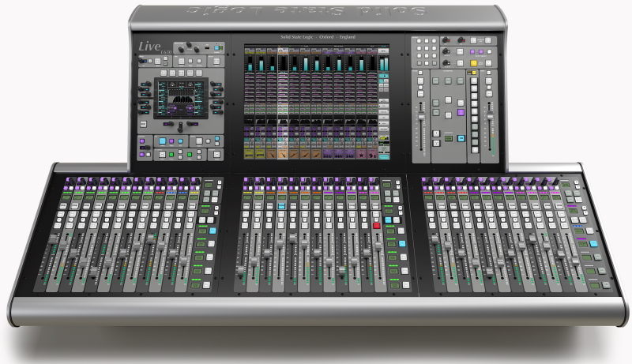Tap the teal button at the touchscreen's bottom right corner
The width and height of the screenshot is (632, 364).
point(384,156)
